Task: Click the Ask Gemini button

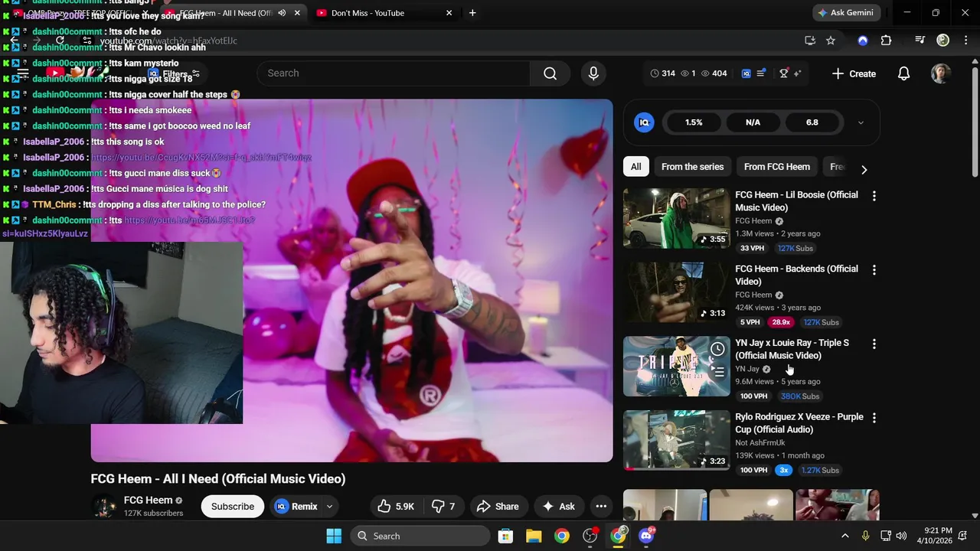Action: point(847,13)
